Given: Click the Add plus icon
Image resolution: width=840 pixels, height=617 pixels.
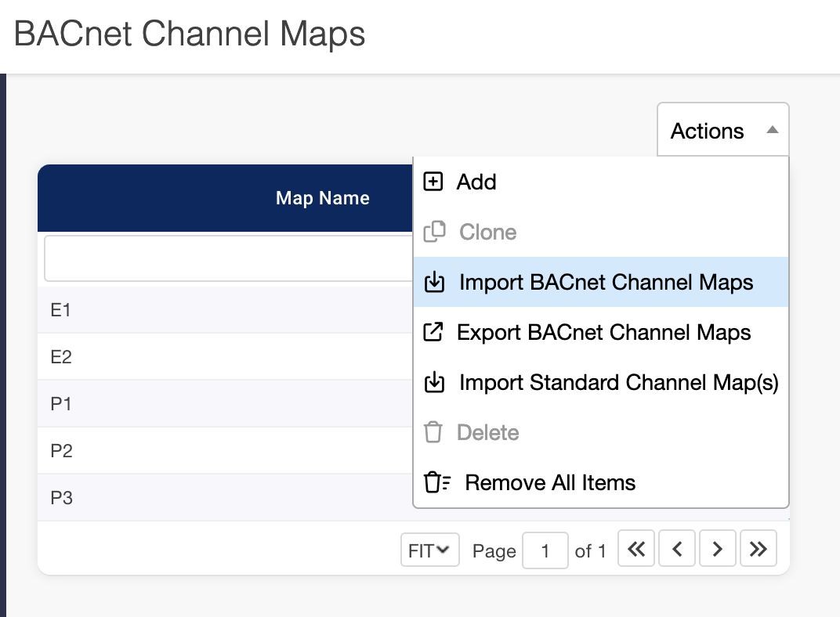Looking at the screenshot, I should (x=433, y=182).
